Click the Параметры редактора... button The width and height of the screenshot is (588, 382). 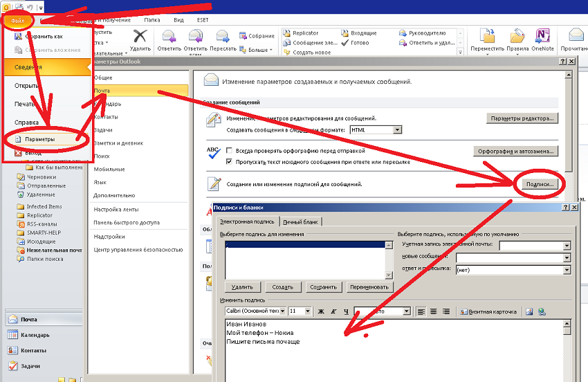(x=522, y=118)
